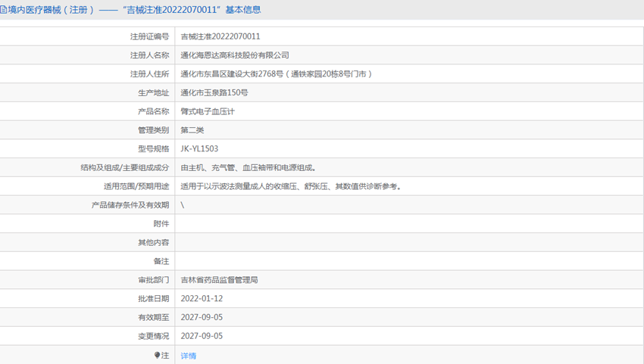Click the bulb icon beside 注 label
This screenshot has width=644, height=364.
(x=157, y=355)
